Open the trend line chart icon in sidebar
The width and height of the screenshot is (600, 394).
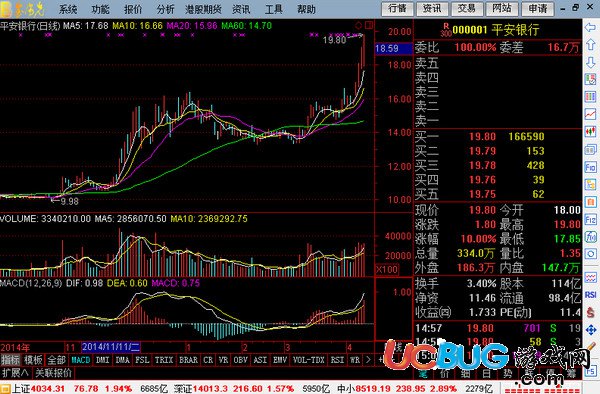point(590,114)
